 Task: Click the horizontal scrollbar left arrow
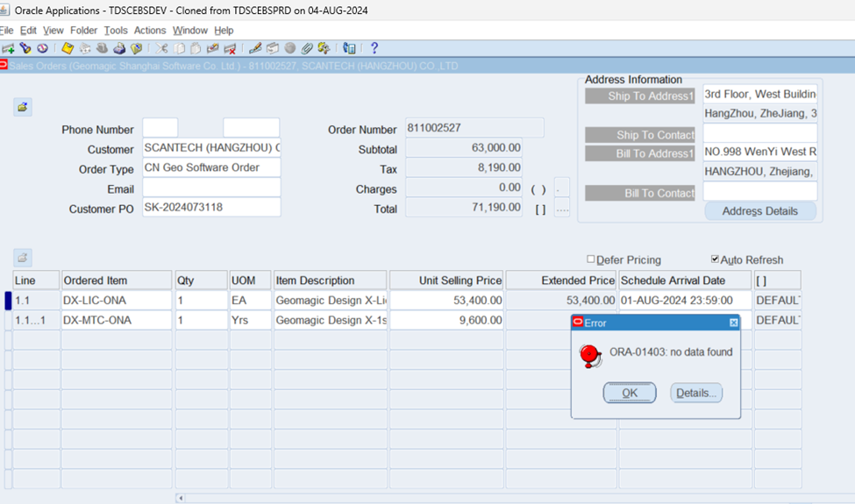[181, 498]
